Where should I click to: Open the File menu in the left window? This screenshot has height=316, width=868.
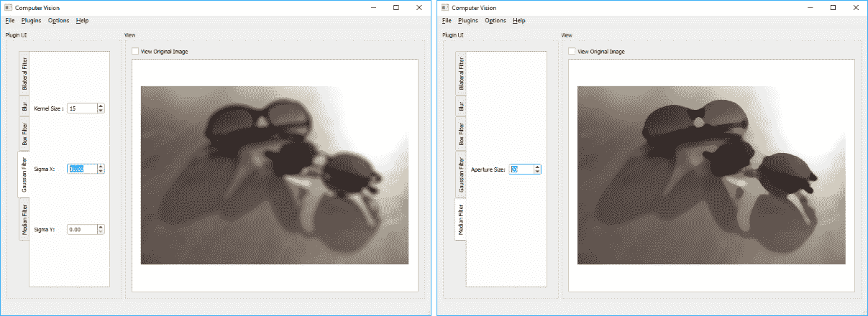[x=9, y=20]
